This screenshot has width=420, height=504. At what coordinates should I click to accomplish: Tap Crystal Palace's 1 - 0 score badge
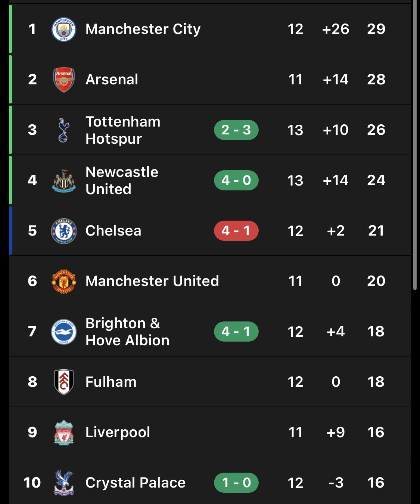pyautogui.click(x=236, y=483)
